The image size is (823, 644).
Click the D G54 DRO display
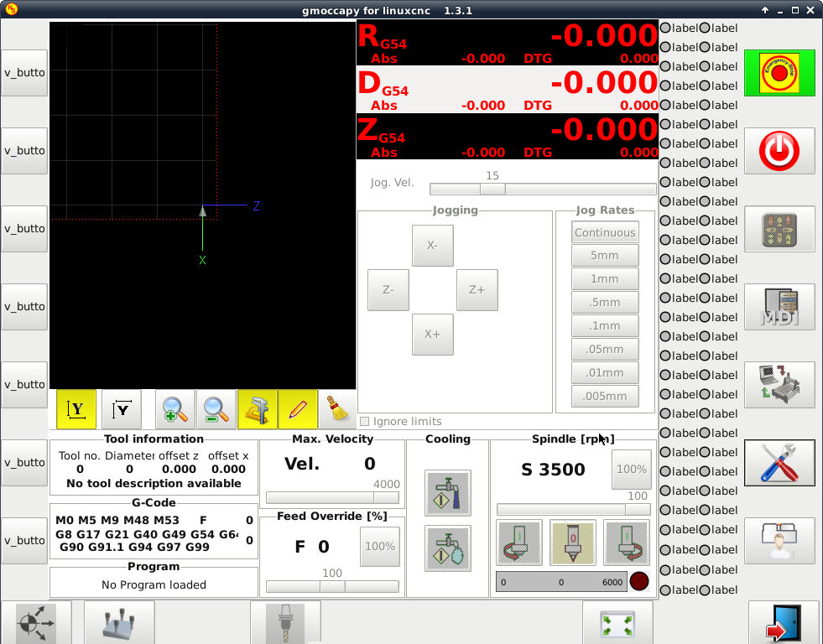507,90
